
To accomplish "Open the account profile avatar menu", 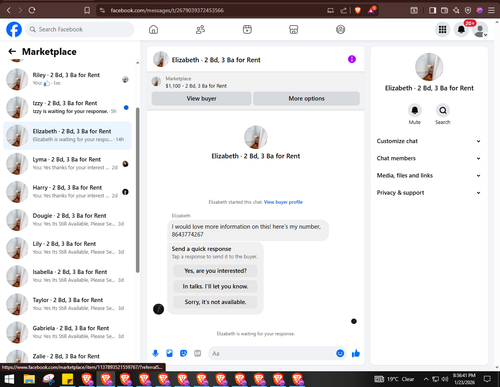I will tap(480, 30).
